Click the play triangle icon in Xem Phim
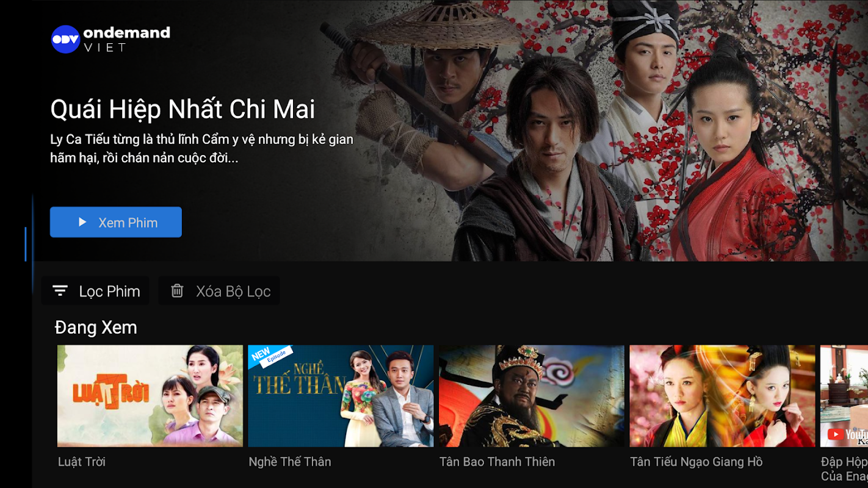The height and width of the screenshot is (488, 868). point(82,222)
